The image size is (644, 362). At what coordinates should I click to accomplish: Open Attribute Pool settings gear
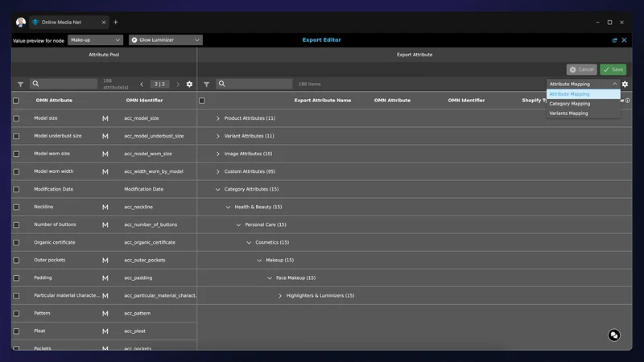coord(189,84)
